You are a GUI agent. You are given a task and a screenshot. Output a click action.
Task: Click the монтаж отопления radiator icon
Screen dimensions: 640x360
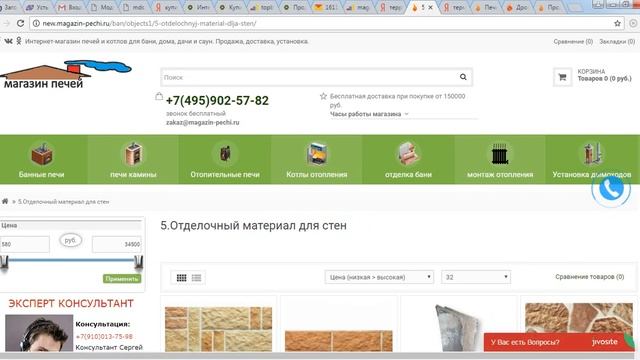[500, 154]
